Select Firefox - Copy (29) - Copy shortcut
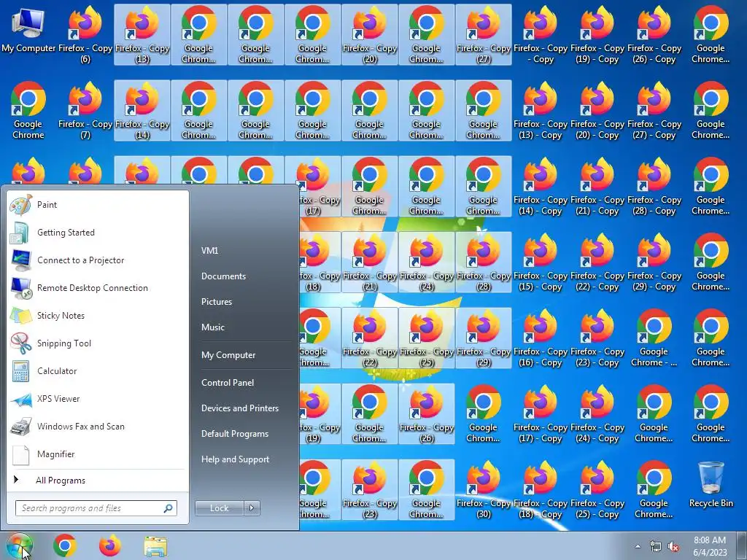 pyautogui.click(x=654, y=262)
